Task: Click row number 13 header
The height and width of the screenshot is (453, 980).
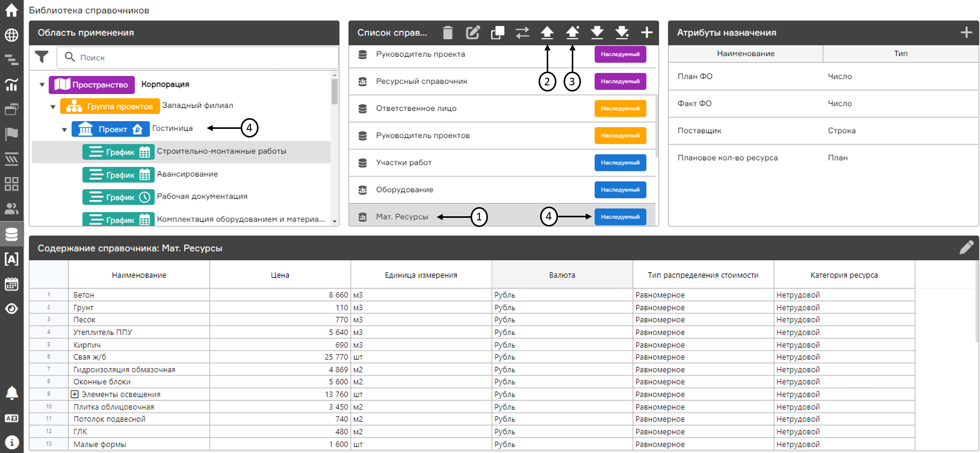Action: [x=49, y=444]
